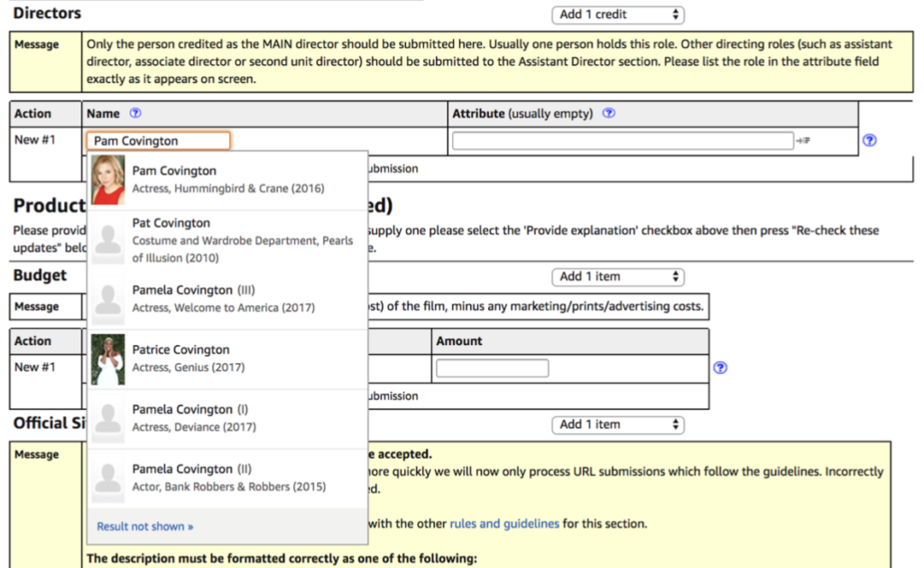This screenshot has height=568, width=924.
Task: Select Patrice Covington Genius suggestion
Action: 227,358
